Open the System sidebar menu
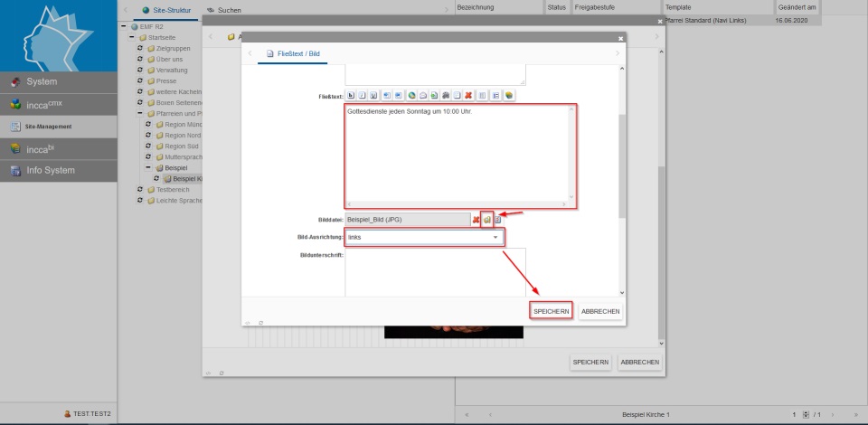The width and height of the screenshot is (868, 425). 59,81
